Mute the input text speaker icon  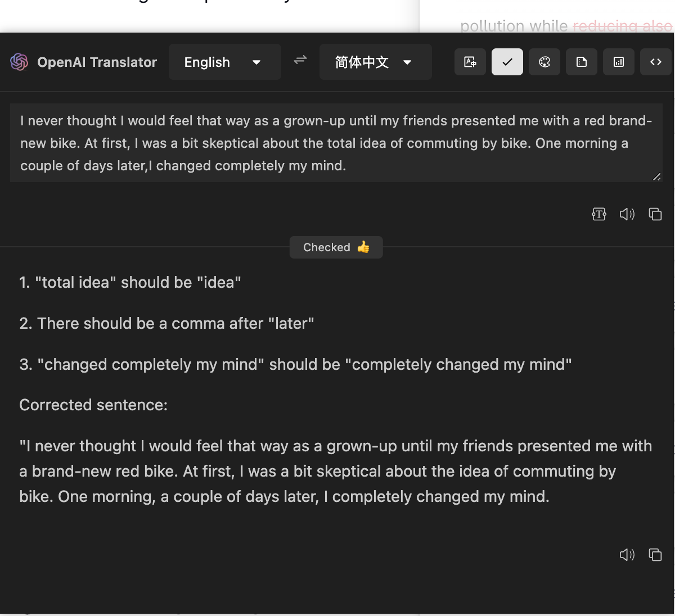tap(627, 214)
